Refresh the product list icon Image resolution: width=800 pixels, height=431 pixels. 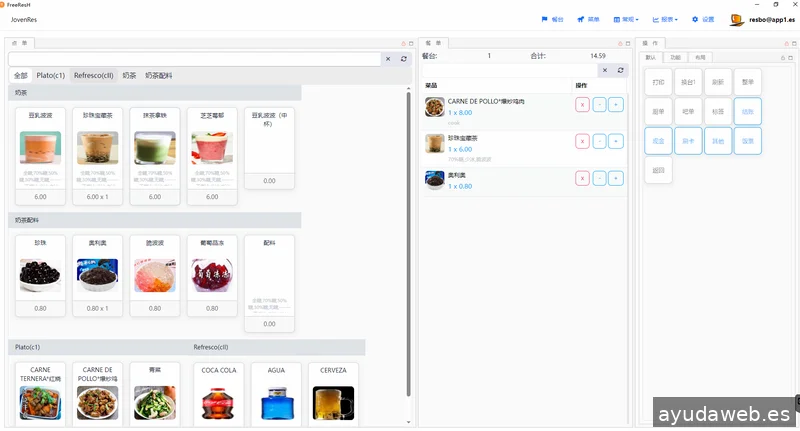pyautogui.click(x=404, y=59)
